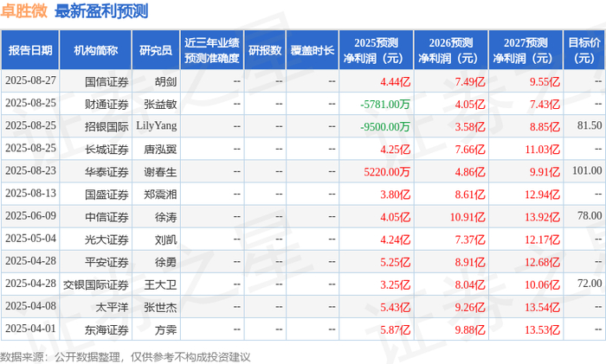Select 5.87亿 2025 forecast
Image resolution: width=606 pixels, height=364 pixels.
point(395,330)
